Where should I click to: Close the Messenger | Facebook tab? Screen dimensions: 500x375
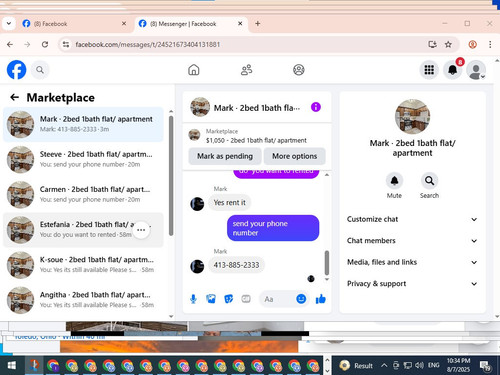(x=240, y=24)
